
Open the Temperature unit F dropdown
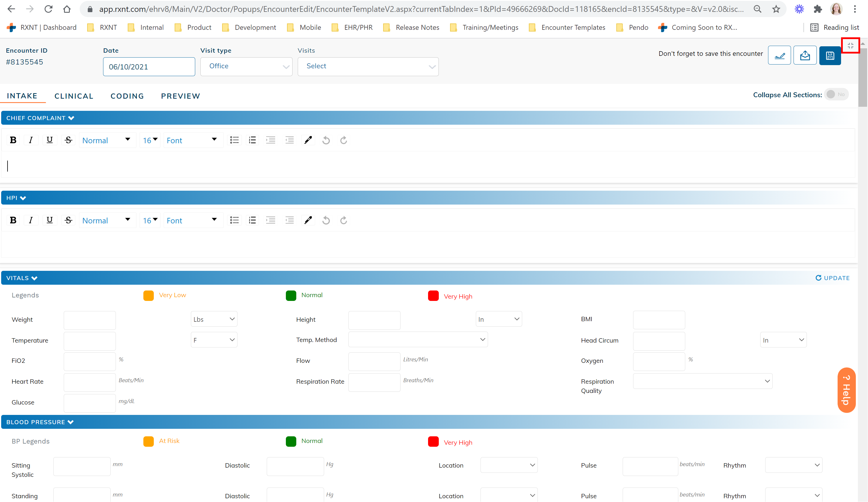[x=214, y=340]
